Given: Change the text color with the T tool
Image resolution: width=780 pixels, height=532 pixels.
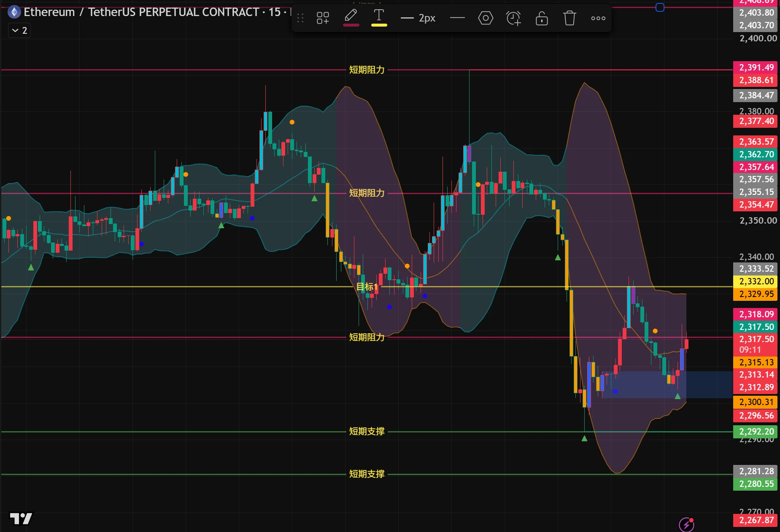Looking at the screenshot, I should click(x=379, y=18).
